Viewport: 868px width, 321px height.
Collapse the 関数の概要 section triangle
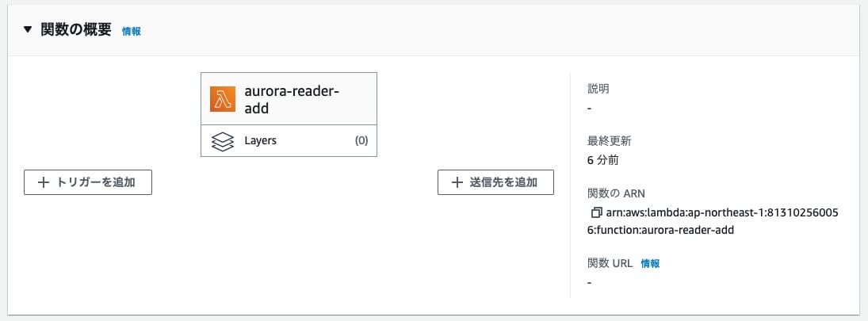coord(29,30)
